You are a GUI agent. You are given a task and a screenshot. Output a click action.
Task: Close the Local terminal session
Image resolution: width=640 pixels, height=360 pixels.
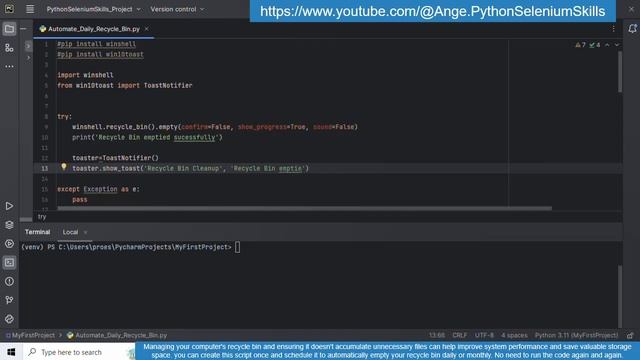[85, 232]
